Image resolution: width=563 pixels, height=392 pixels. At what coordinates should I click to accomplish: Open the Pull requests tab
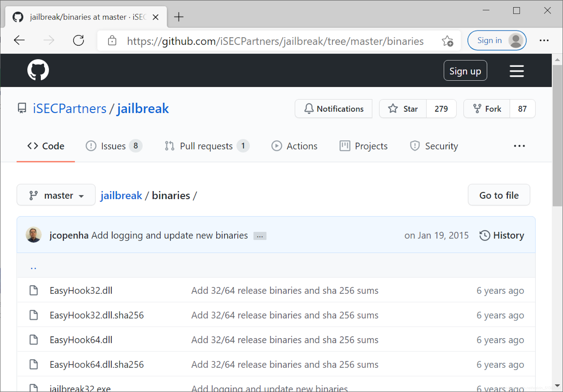click(x=206, y=146)
